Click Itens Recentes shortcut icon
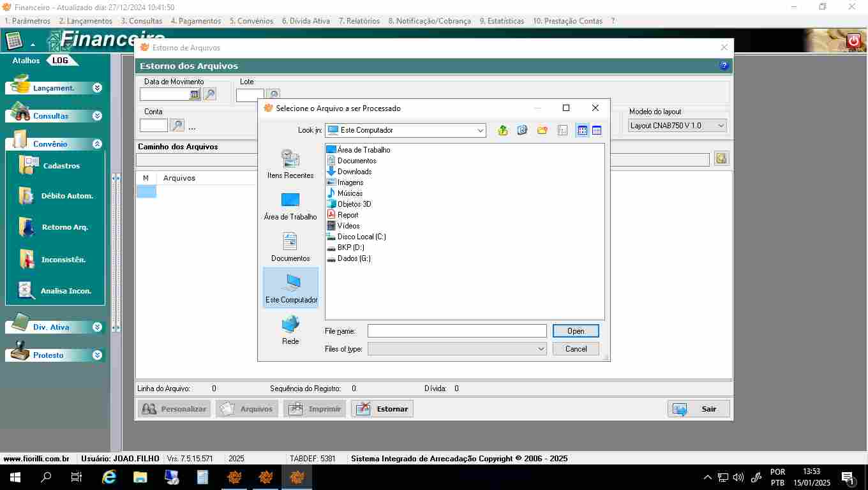This screenshot has width=868, height=490. click(x=290, y=159)
